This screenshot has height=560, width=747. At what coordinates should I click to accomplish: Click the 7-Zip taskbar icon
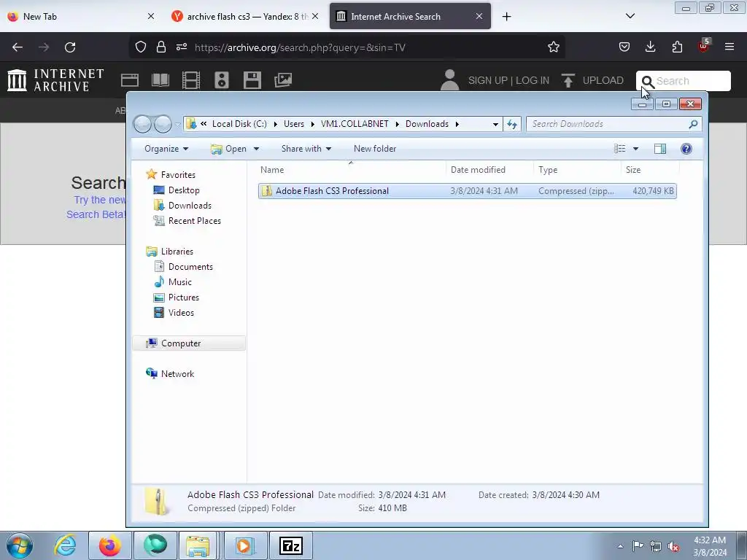pyautogui.click(x=291, y=545)
